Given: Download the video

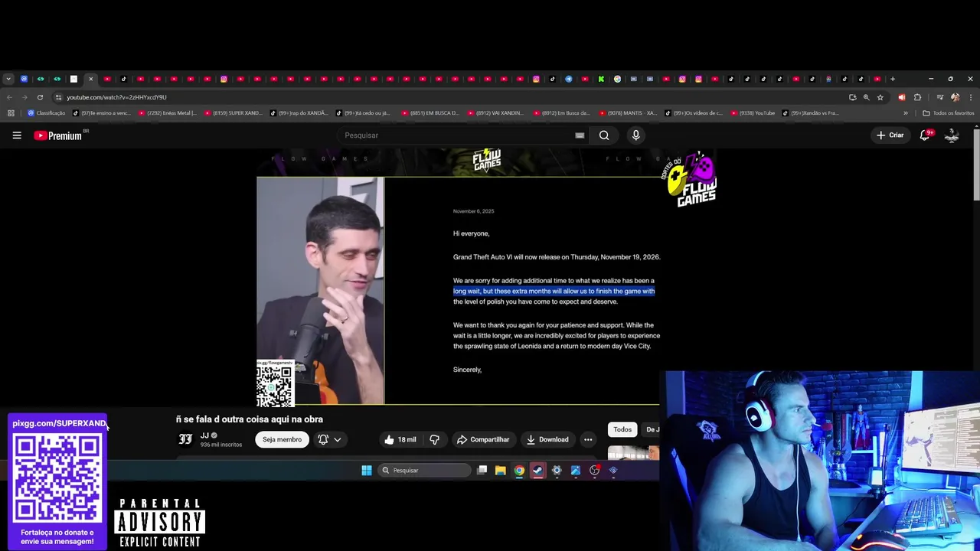Looking at the screenshot, I should coord(547,439).
